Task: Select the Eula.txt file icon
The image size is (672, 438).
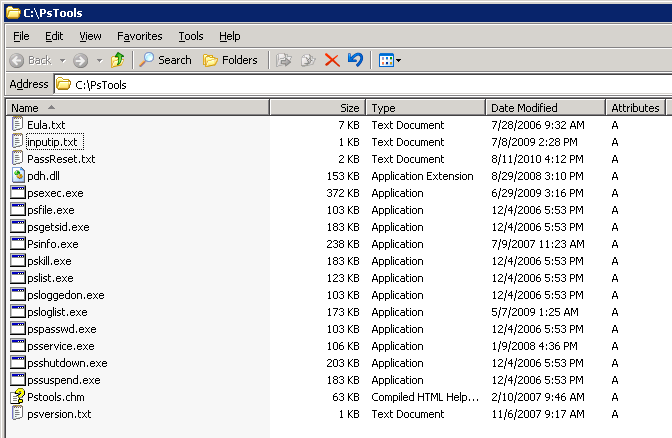Action: point(17,124)
